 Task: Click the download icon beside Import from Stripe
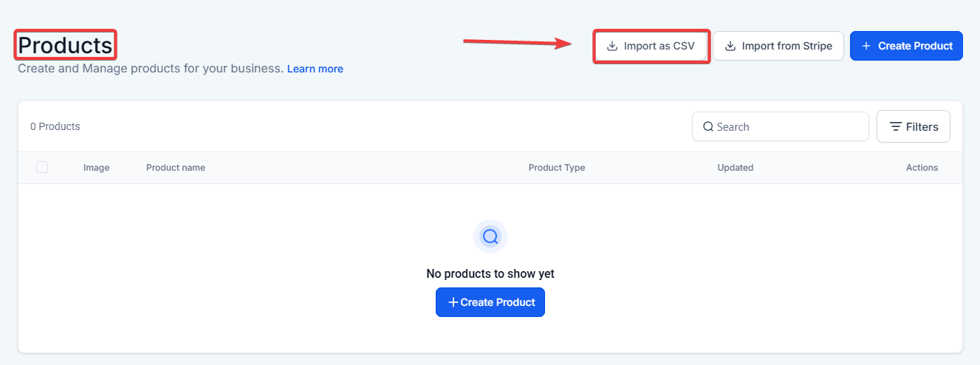(730, 46)
